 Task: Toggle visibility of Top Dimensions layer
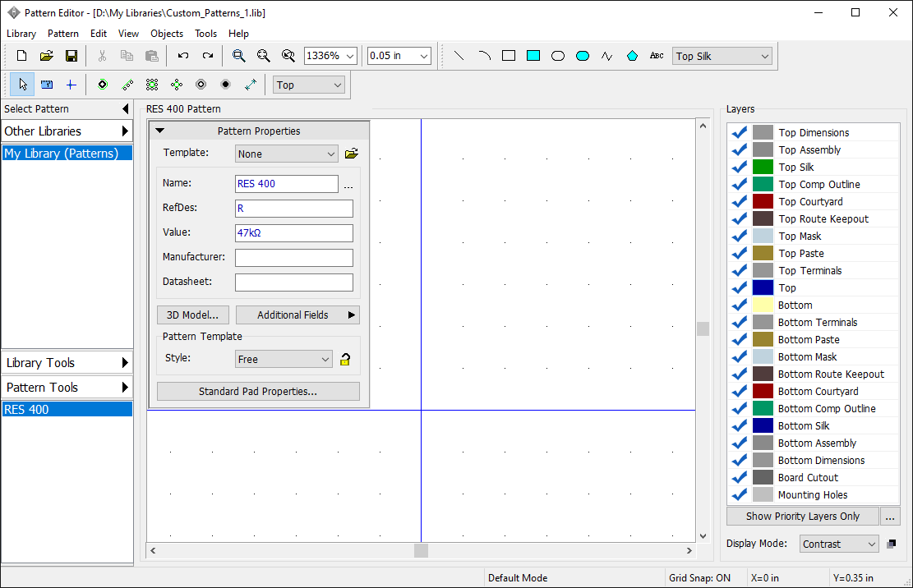740,132
